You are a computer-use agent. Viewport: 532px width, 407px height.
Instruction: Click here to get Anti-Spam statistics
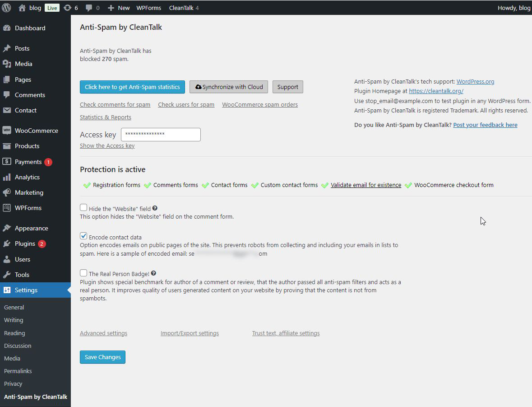coord(132,87)
